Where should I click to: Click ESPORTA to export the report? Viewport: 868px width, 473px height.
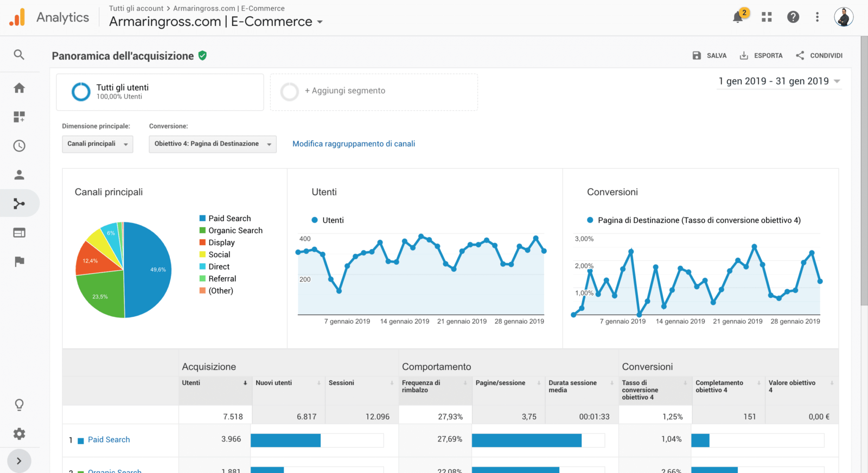(x=761, y=55)
